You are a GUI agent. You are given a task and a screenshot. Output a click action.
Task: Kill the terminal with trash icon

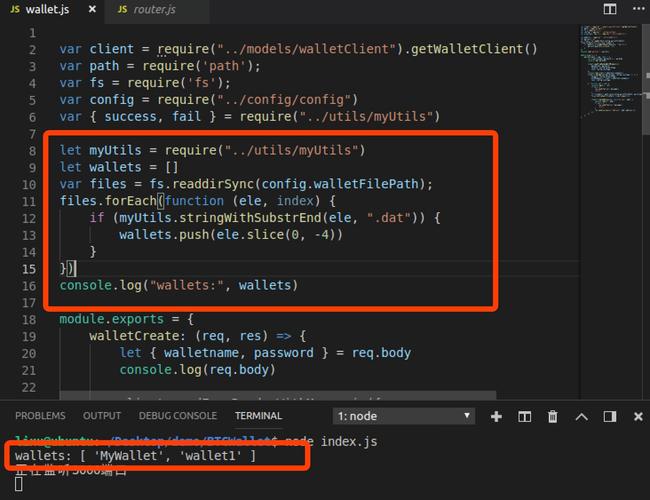[x=552, y=416]
